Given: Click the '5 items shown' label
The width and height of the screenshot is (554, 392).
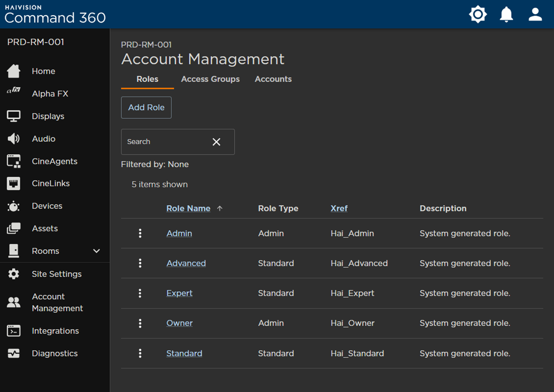Looking at the screenshot, I should pos(160,184).
